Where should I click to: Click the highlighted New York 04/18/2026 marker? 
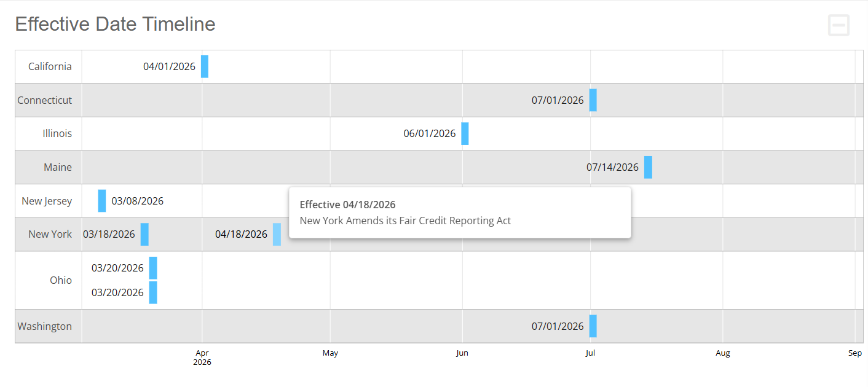coord(277,234)
